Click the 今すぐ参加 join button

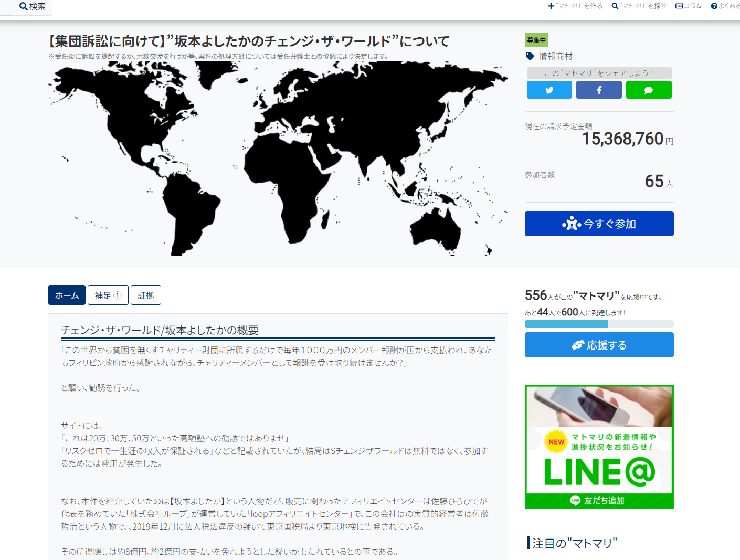pos(599,224)
